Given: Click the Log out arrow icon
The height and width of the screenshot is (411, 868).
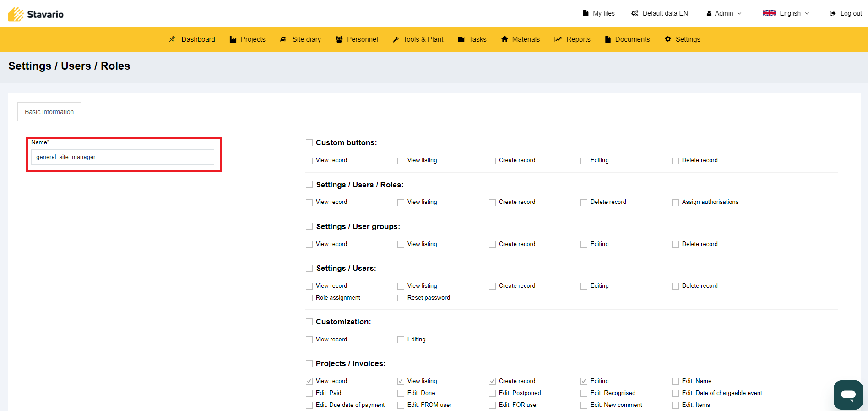Looking at the screenshot, I should [x=833, y=13].
